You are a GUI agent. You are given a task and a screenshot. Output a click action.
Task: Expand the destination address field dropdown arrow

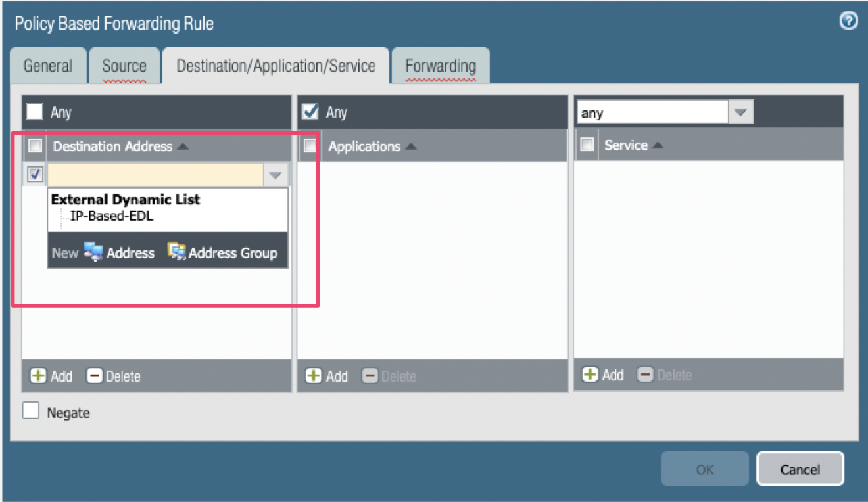(276, 175)
